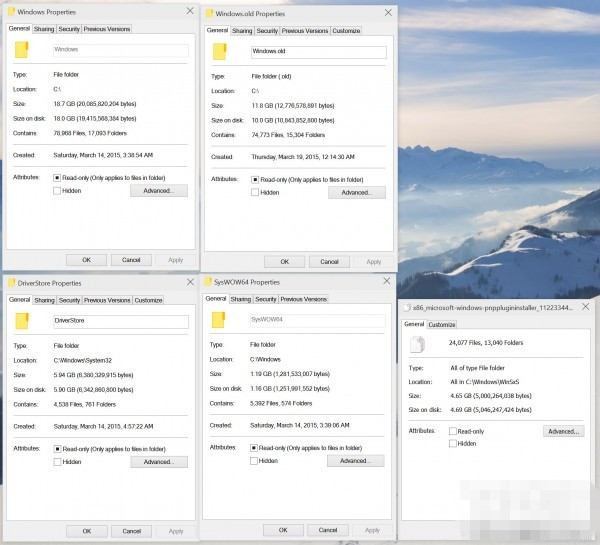This screenshot has width=600, height=545.
Task: Open the Sharing tab in Windows Properties
Action: 44,29
